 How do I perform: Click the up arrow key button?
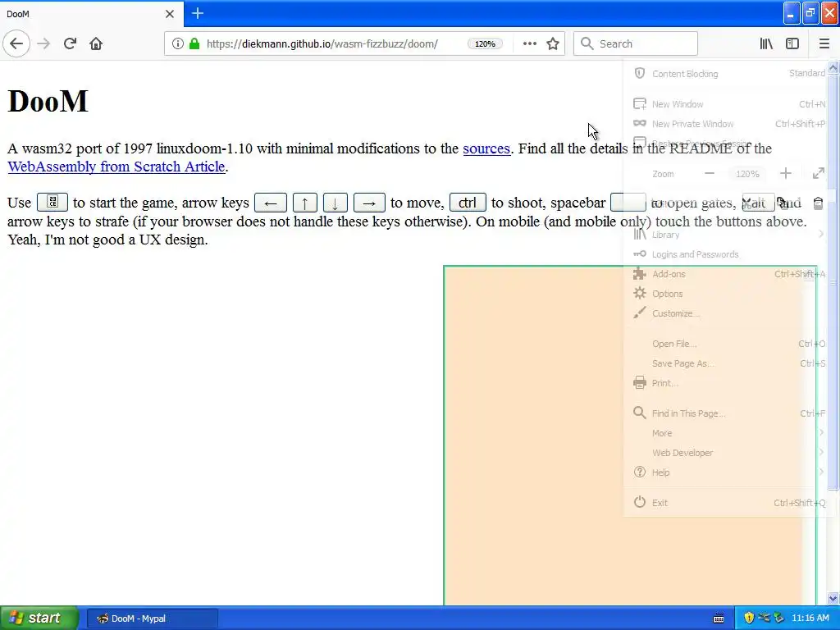click(x=305, y=203)
